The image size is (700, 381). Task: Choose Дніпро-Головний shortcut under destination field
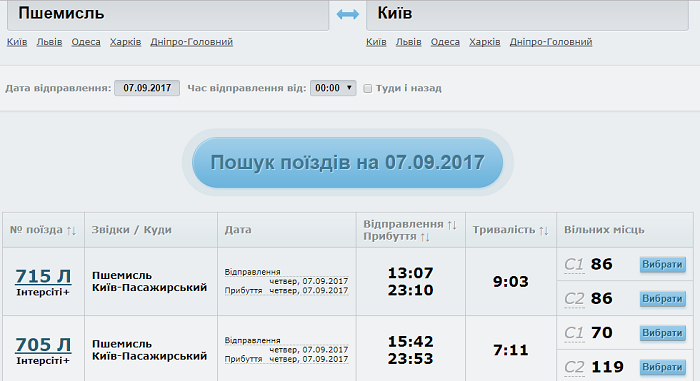551,42
